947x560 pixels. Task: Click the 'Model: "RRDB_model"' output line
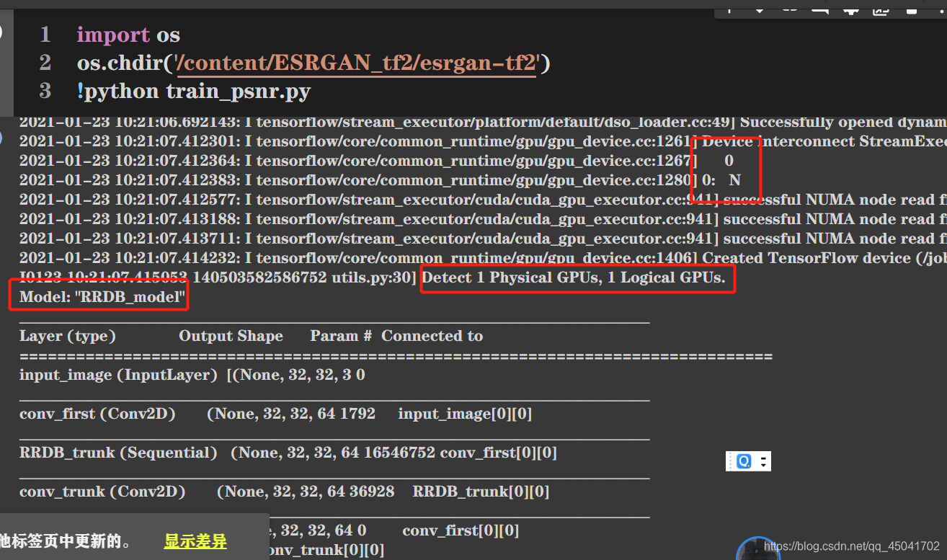point(102,296)
